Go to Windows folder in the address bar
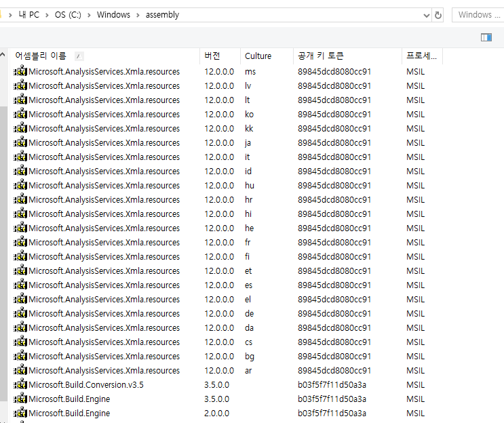This screenshot has width=504, height=423. tap(113, 15)
